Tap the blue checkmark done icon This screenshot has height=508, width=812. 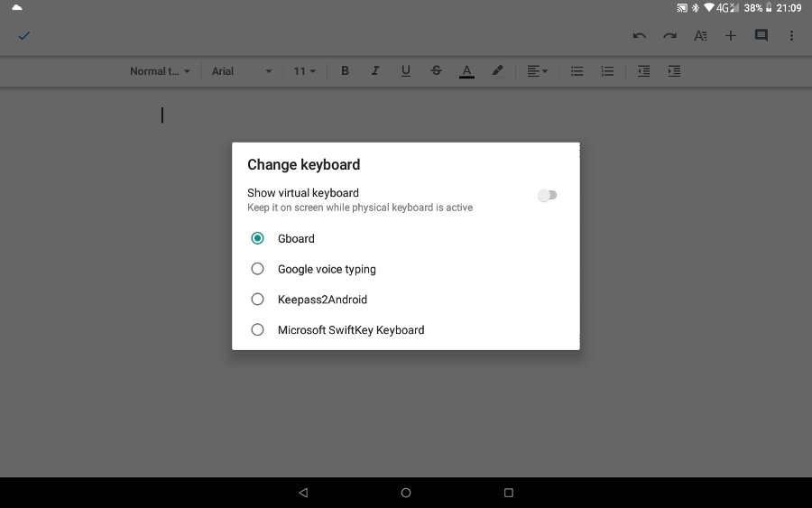tap(23, 36)
